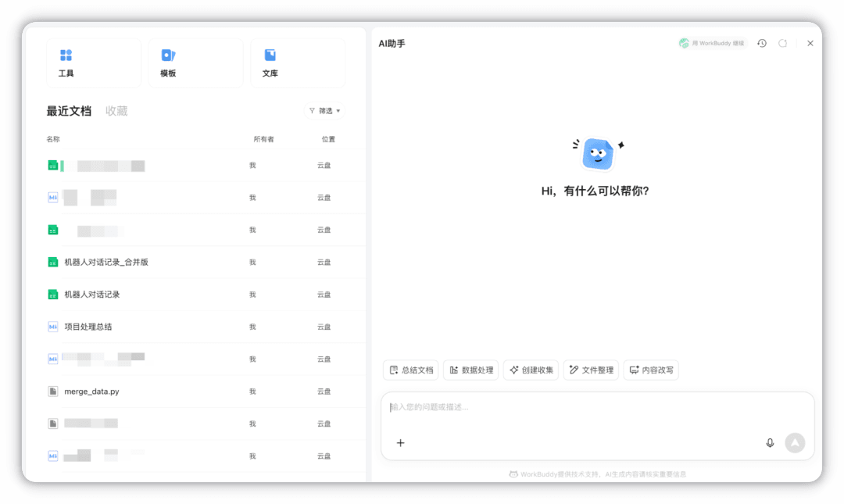Activate microphone voice input
Viewport: 844px width, 504px height.
click(771, 443)
